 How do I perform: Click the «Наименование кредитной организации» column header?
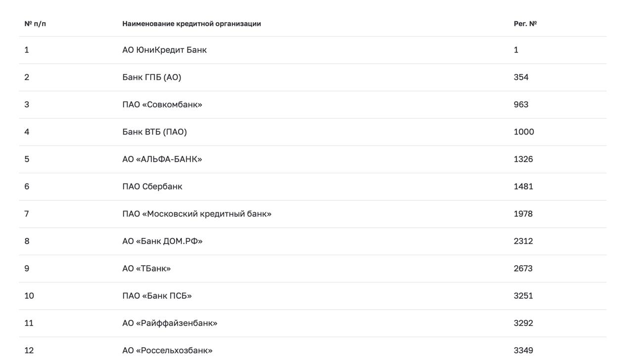[x=191, y=24]
